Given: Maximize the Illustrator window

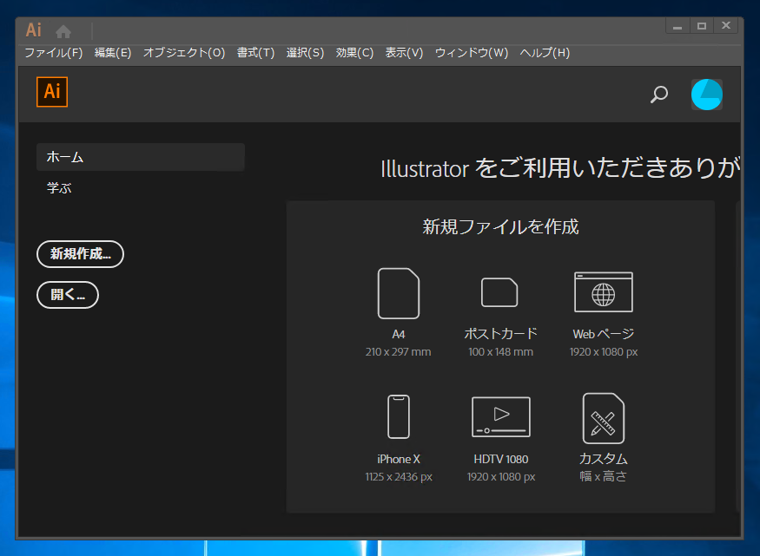Looking at the screenshot, I should pos(702,26).
